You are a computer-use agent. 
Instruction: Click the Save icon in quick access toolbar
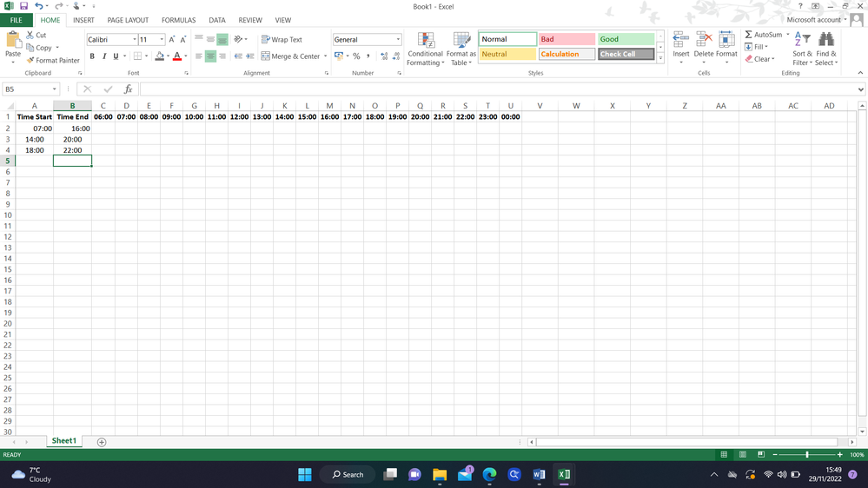pyautogui.click(x=23, y=6)
